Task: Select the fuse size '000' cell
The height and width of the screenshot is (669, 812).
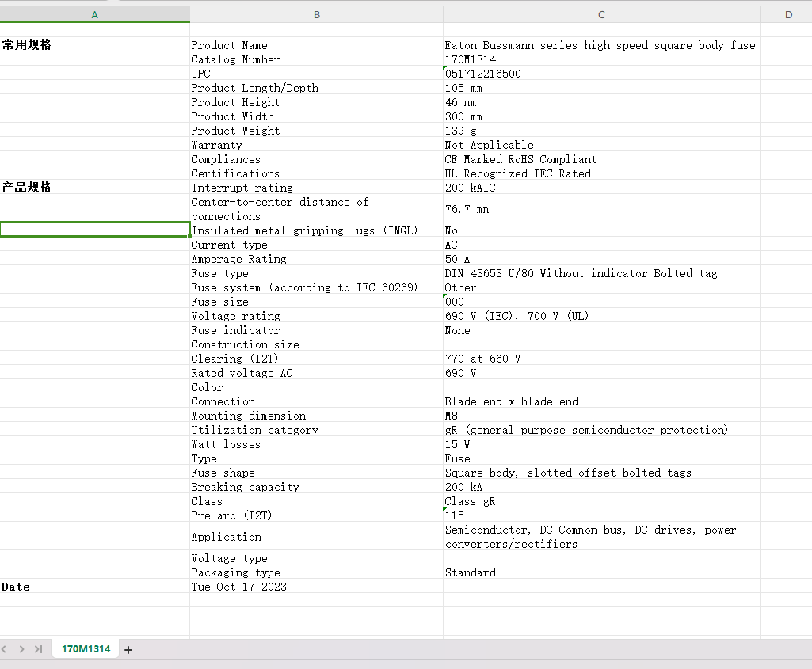Action: coord(601,301)
